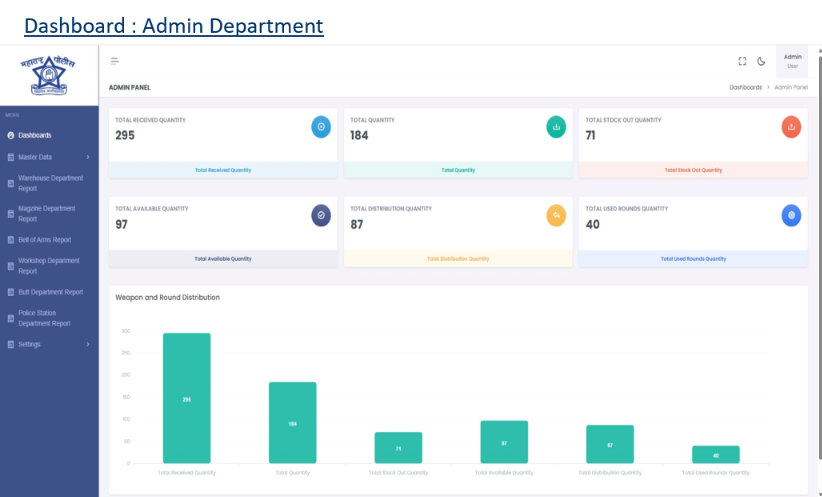Viewport: 822px width, 497px height.
Task: Click the 295 received quantity value
Action: coord(125,135)
